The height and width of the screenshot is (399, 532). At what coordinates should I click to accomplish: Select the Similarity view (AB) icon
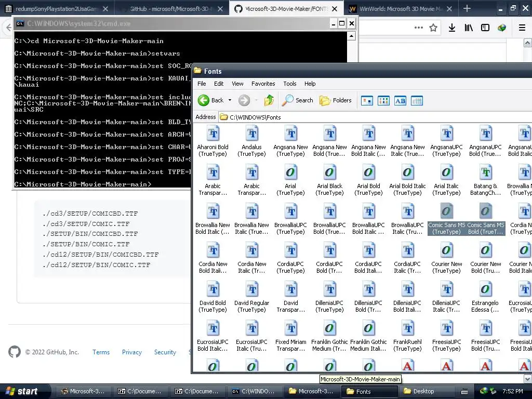[400, 101]
